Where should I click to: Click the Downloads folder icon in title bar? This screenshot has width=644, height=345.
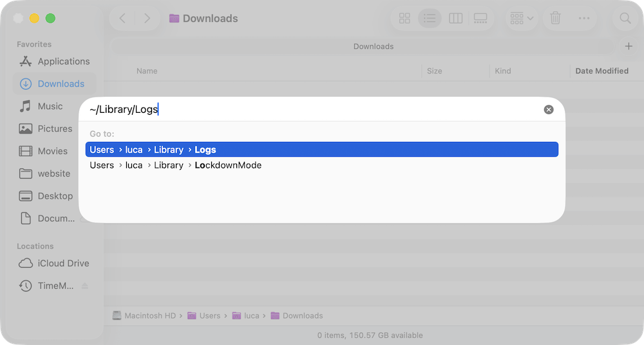pyautogui.click(x=174, y=19)
